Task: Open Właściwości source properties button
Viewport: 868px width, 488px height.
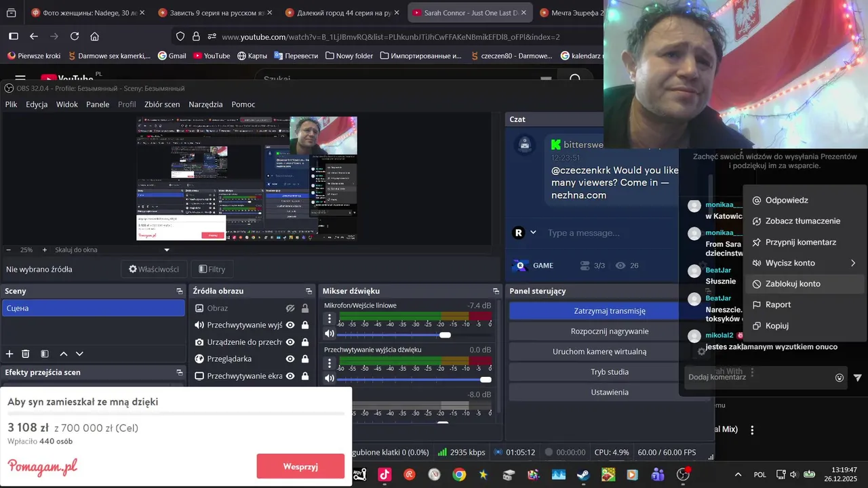Action: coord(154,269)
